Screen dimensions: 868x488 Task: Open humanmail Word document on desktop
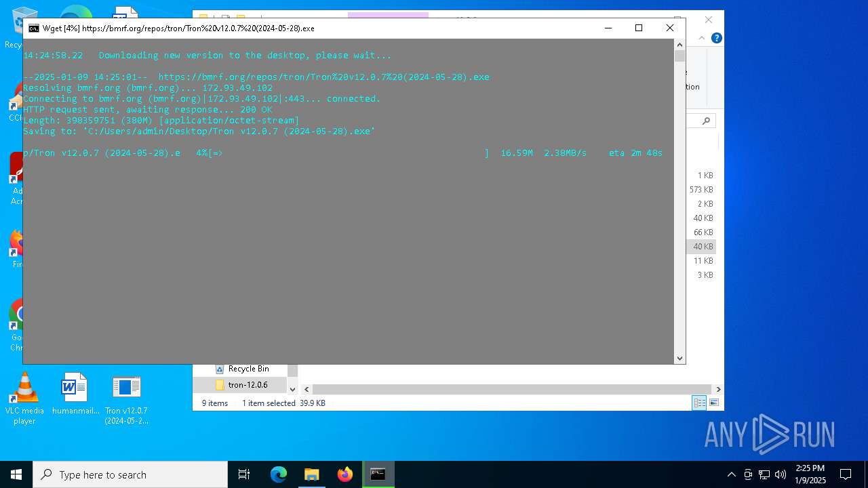click(x=75, y=394)
